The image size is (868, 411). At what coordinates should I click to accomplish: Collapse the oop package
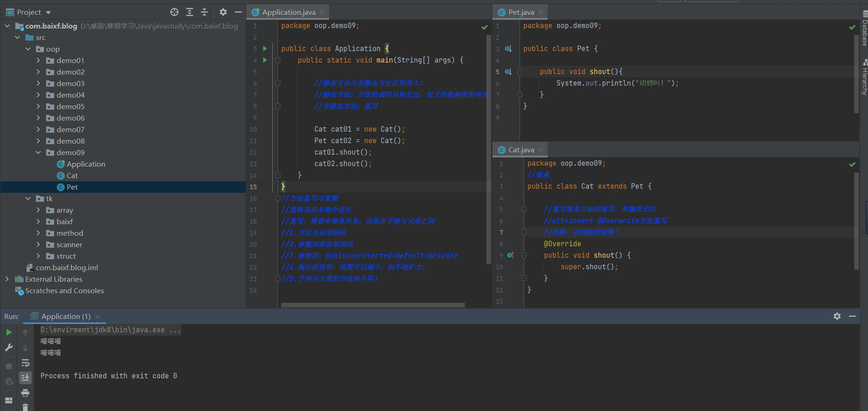[x=28, y=49]
